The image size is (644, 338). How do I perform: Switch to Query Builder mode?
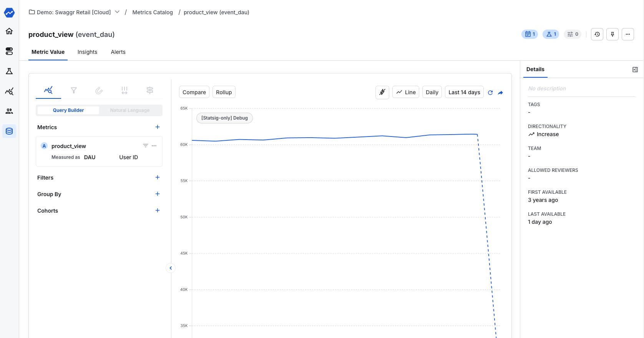68,110
